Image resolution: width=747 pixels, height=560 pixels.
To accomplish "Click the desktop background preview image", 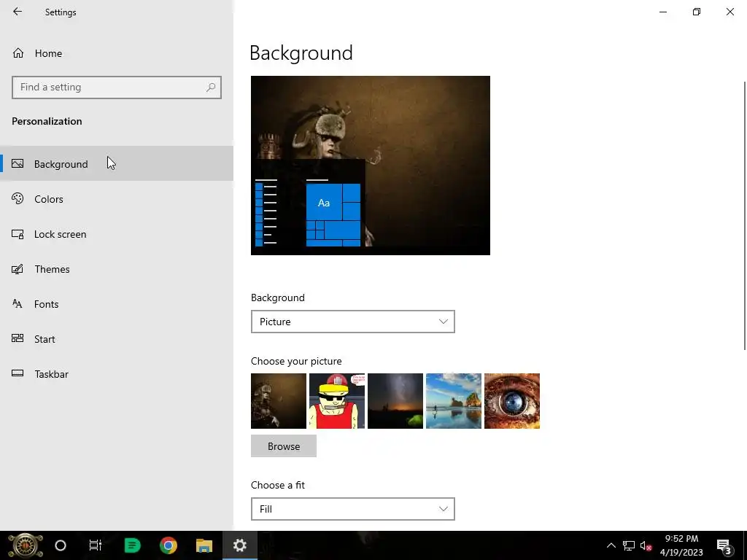I will 371,166.
